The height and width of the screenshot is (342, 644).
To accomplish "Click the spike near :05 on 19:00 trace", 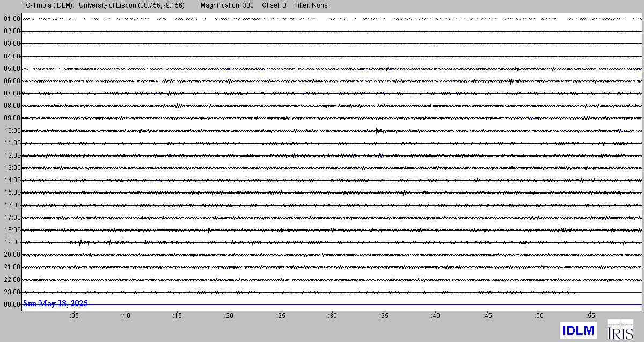I will click(80, 243).
